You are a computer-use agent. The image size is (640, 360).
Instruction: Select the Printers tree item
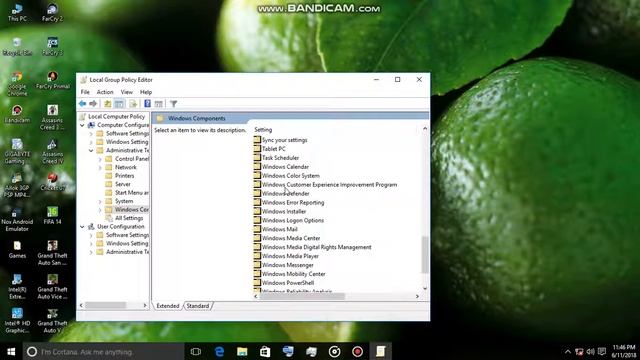(124, 176)
